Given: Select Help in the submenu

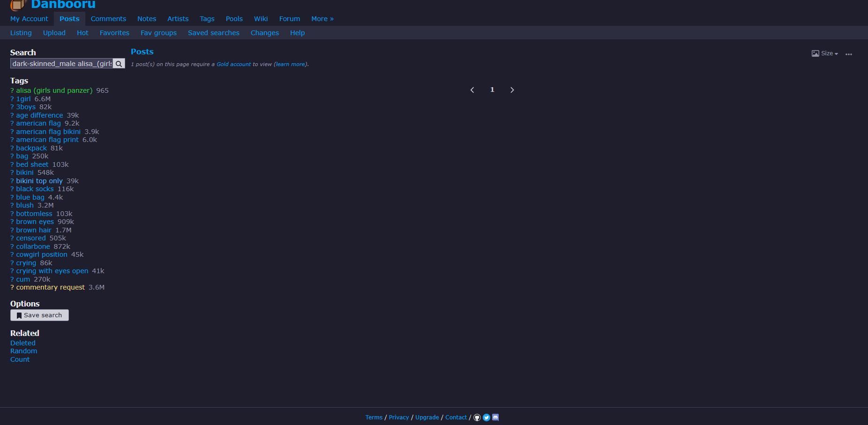Looking at the screenshot, I should point(298,33).
